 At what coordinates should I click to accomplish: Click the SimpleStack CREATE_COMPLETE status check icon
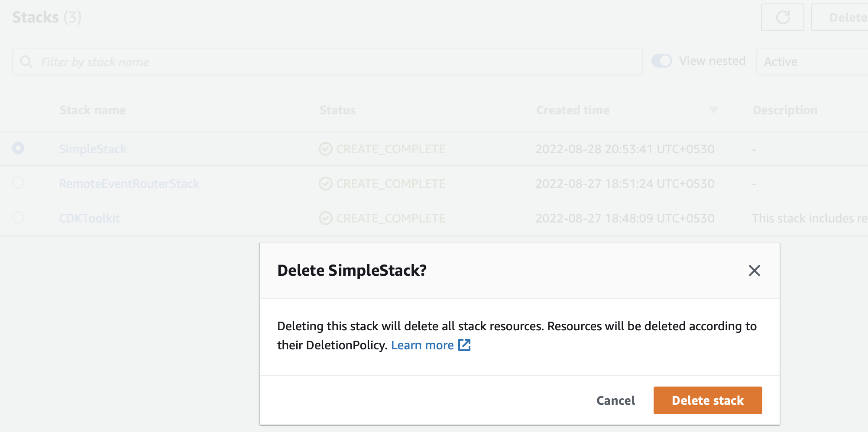325,149
